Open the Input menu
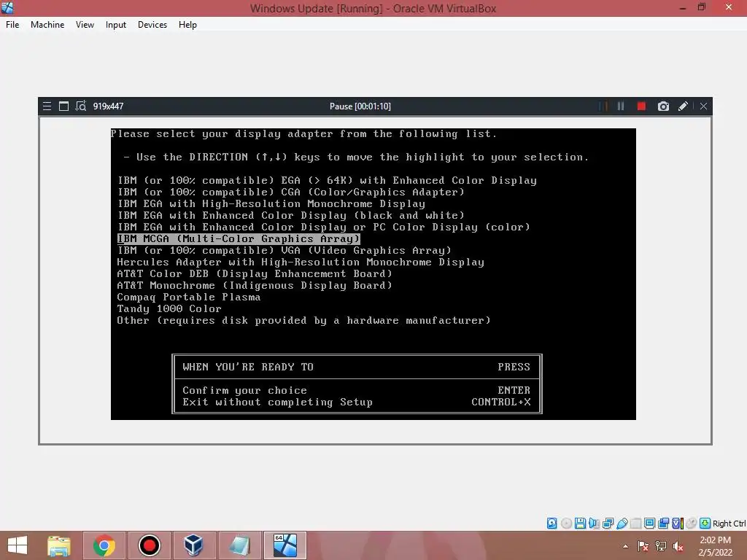The image size is (747, 560). point(116,25)
